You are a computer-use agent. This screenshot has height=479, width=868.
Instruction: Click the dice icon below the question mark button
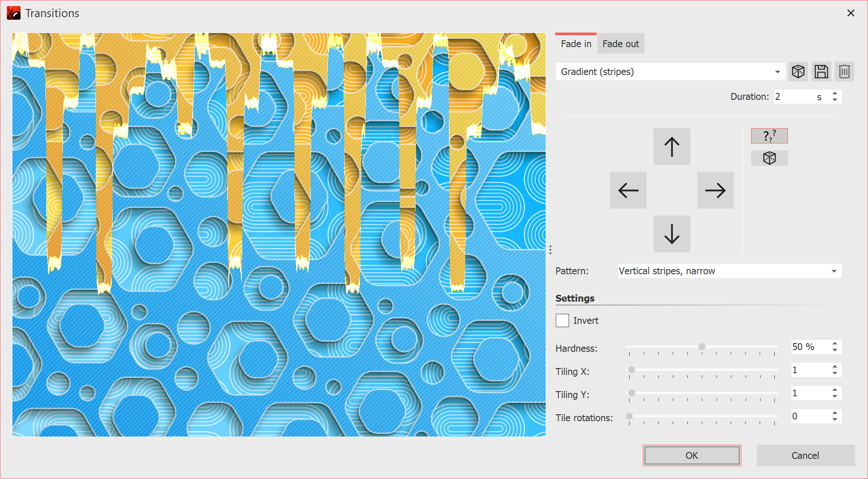click(769, 158)
